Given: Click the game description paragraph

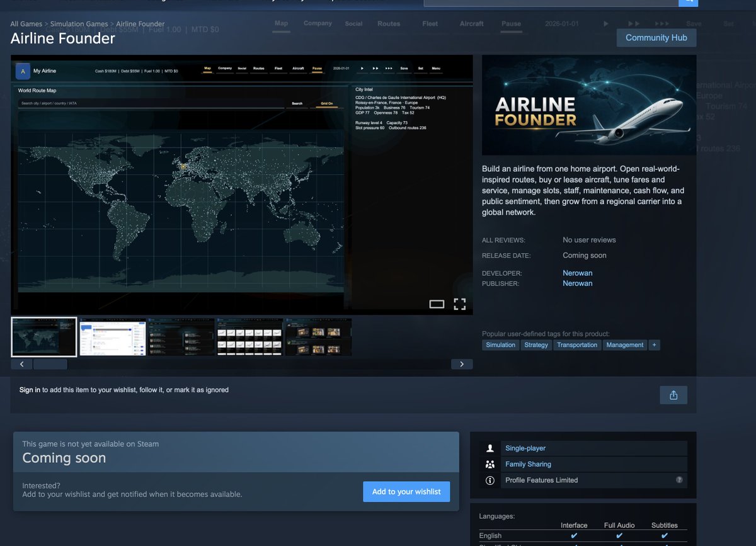Looking at the screenshot, I should pos(583,191).
